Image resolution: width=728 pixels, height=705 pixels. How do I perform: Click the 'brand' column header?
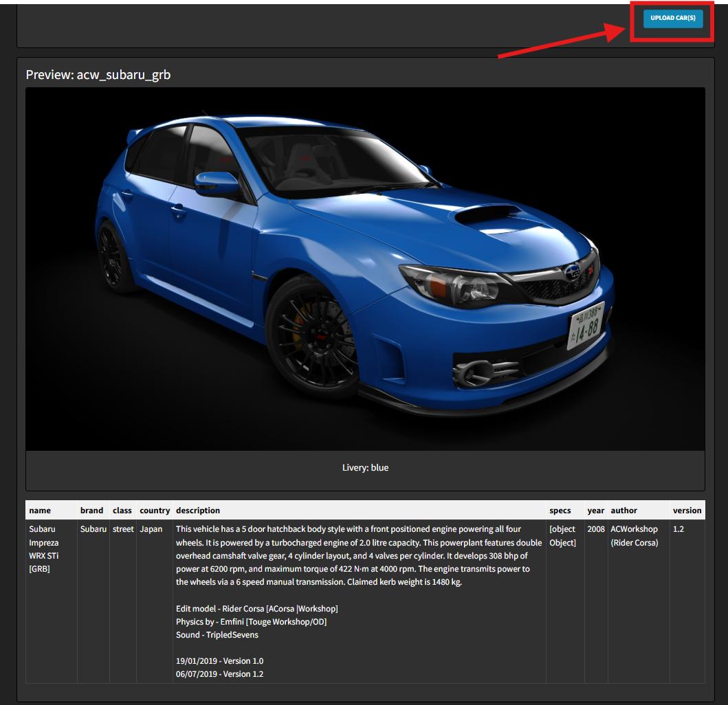(93, 510)
